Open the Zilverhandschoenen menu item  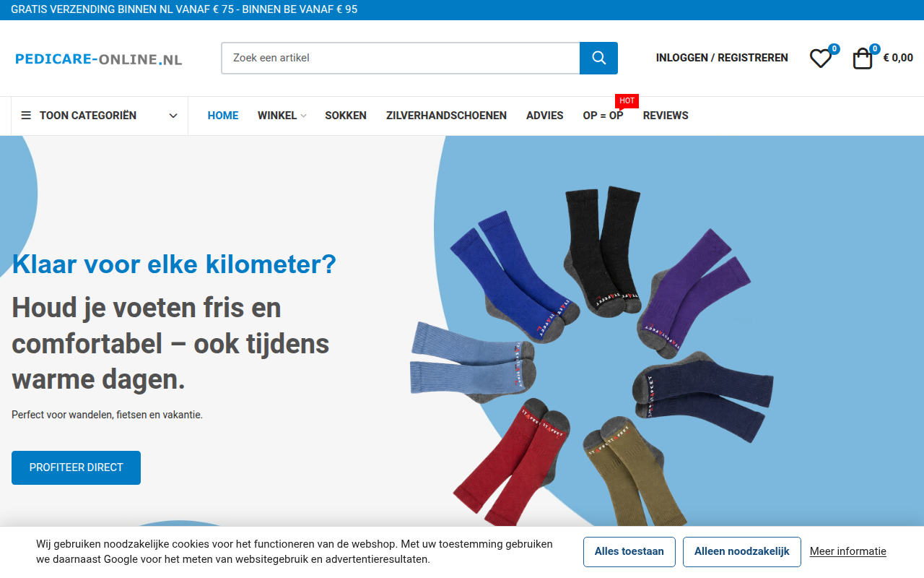click(446, 116)
